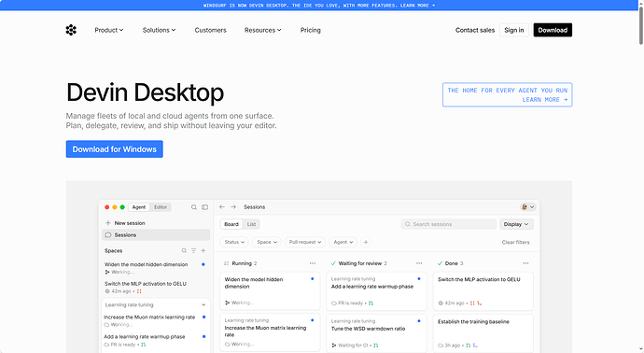This screenshot has height=353, width=644.
Task: Open the Pricing page
Action: coord(311,30)
